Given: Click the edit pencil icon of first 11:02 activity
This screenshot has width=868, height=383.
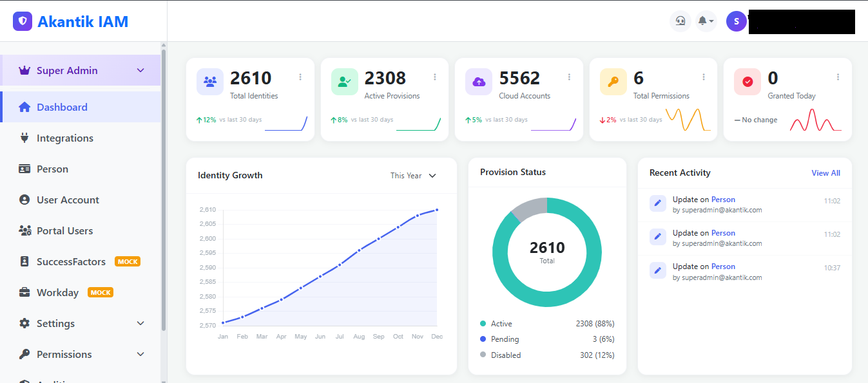Looking at the screenshot, I should click(x=658, y=203).
